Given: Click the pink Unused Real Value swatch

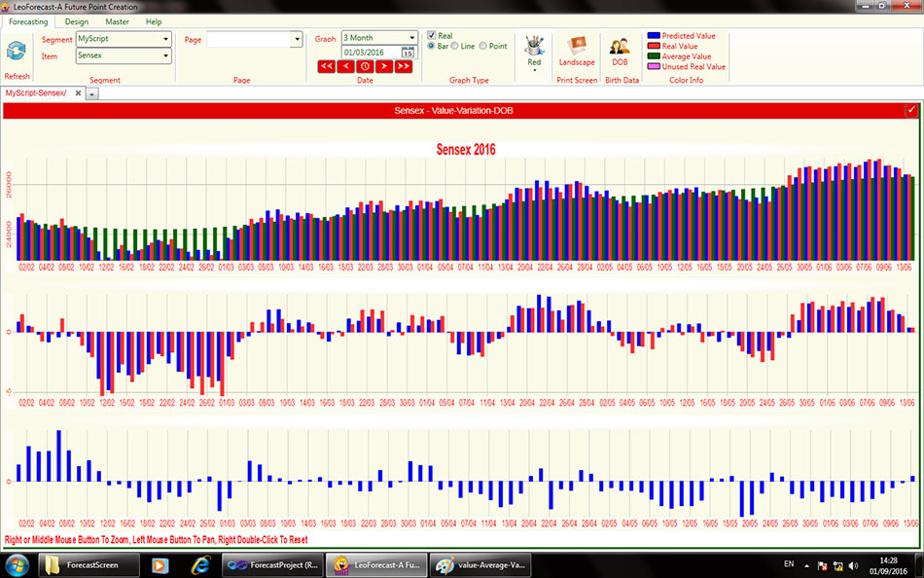Looking at the screenshot, I should 653,66.
